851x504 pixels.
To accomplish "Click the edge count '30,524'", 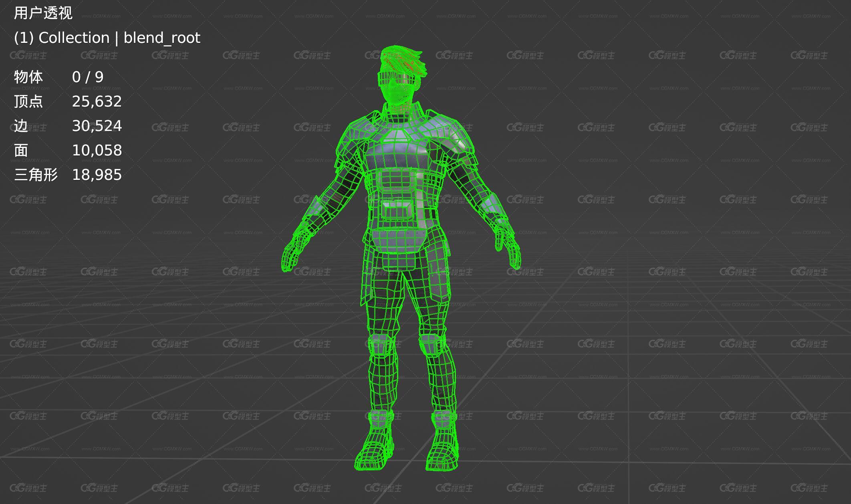I will click(97, 126).
